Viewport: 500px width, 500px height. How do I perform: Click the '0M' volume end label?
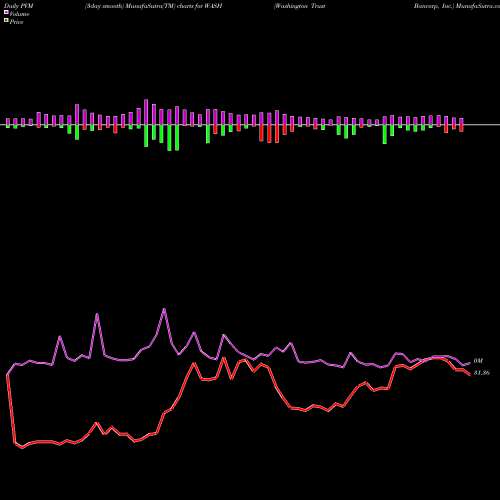[x=478, y=361]
